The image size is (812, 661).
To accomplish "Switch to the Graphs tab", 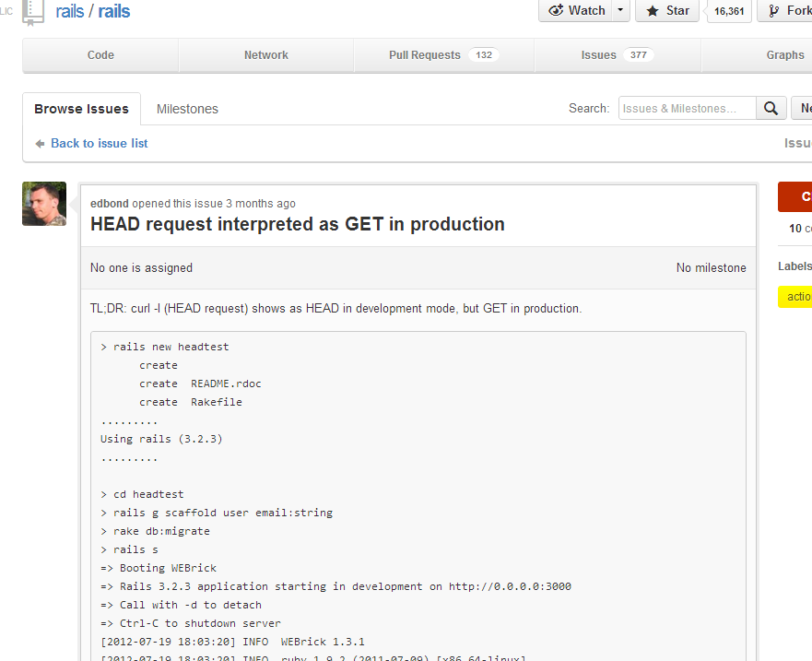I will [784, 55].
